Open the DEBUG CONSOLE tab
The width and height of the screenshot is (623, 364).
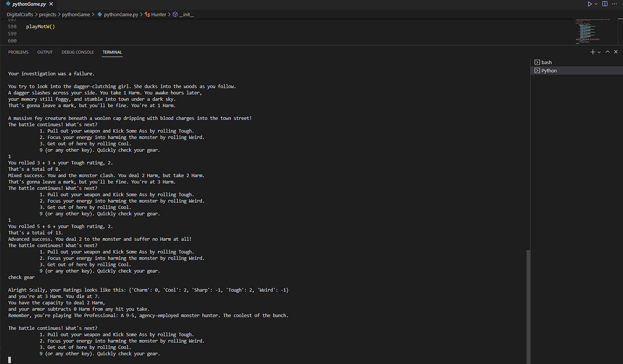click(x=77, y=52)
